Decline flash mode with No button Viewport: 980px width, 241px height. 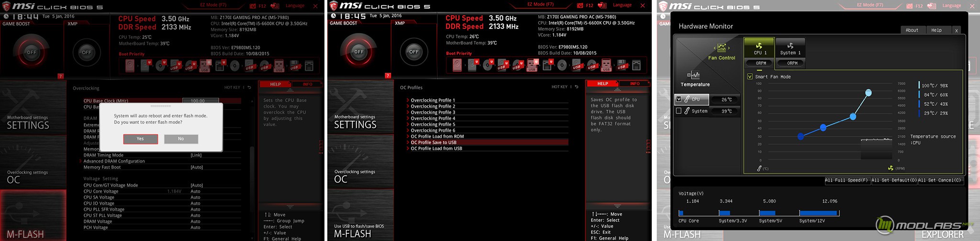[x=181, y=138]
